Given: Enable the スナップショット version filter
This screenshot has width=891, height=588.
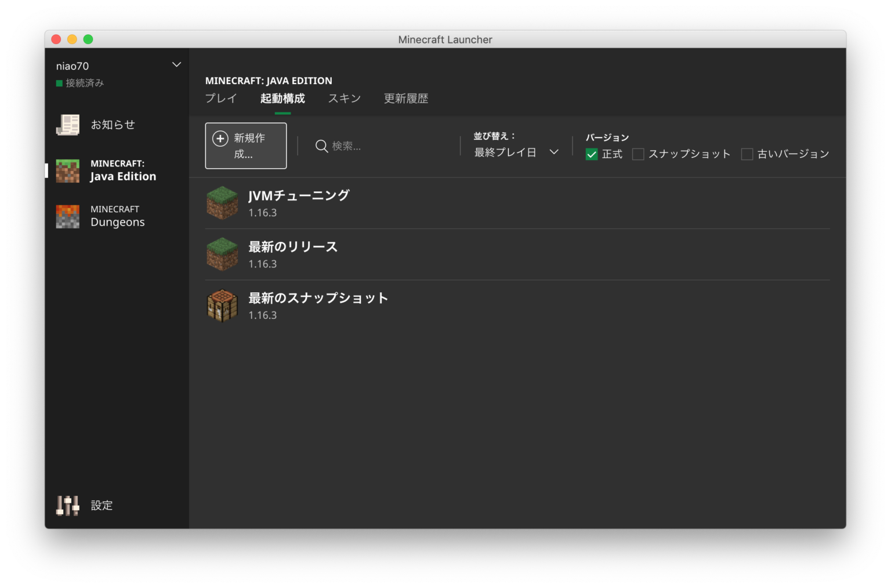Looking at the screenshot, I should [x=638, y=154].
